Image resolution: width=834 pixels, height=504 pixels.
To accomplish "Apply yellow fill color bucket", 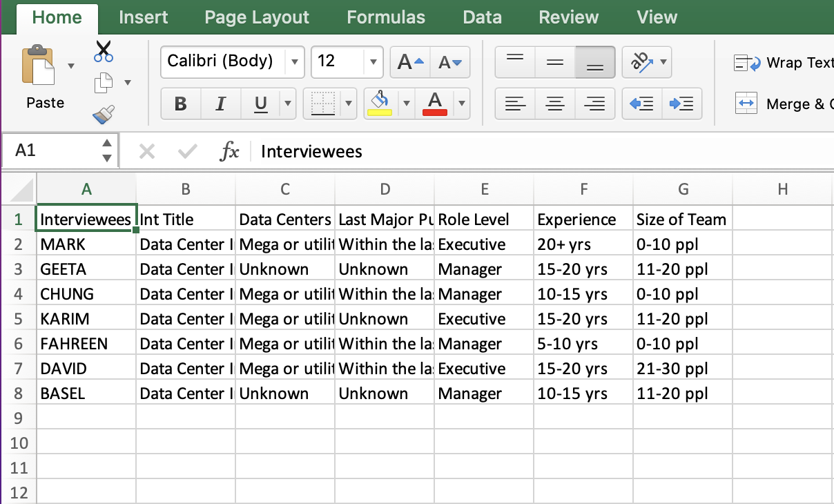I will coord(380,104).
